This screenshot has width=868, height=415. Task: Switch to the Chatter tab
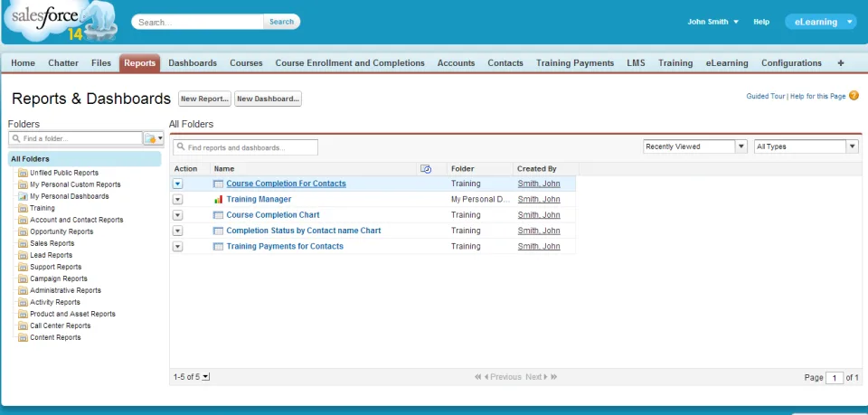click(x=63, y=63)
